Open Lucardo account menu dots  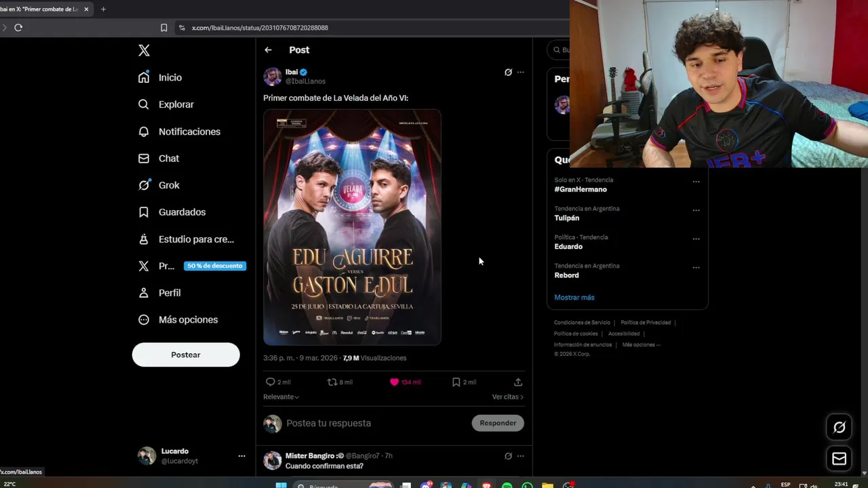point(241,456)
